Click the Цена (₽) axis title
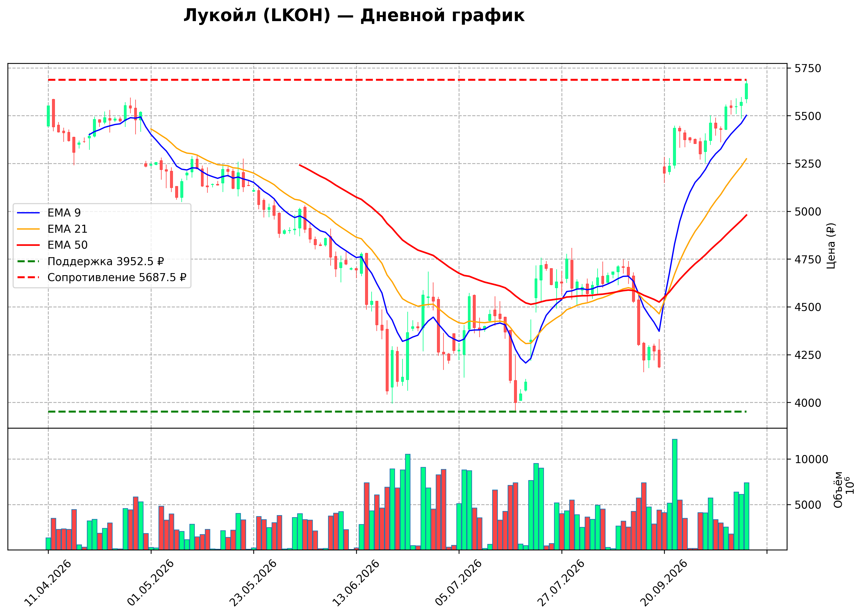The width and height of the screenshot is (864, 616). 831,246
